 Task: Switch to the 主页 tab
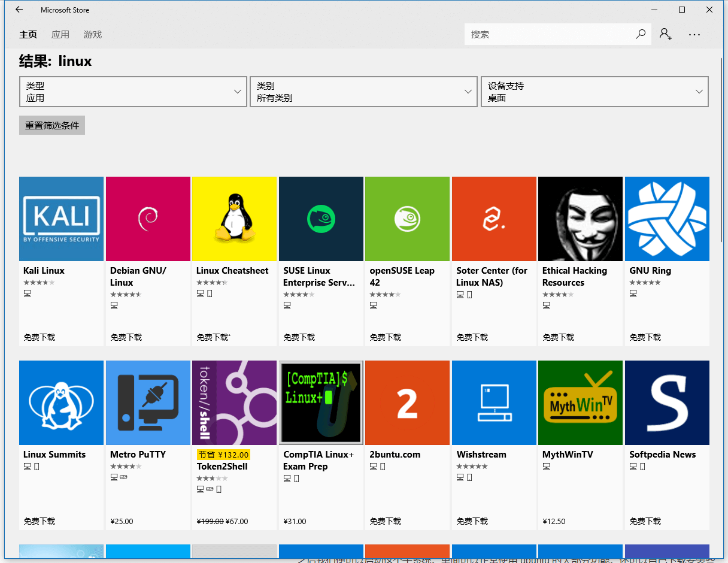click(28, 35)
